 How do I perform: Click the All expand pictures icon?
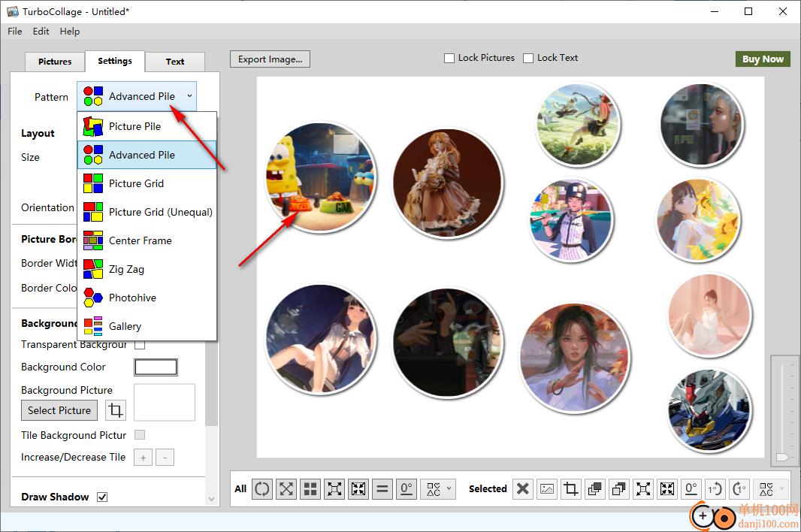pos(334,489)
